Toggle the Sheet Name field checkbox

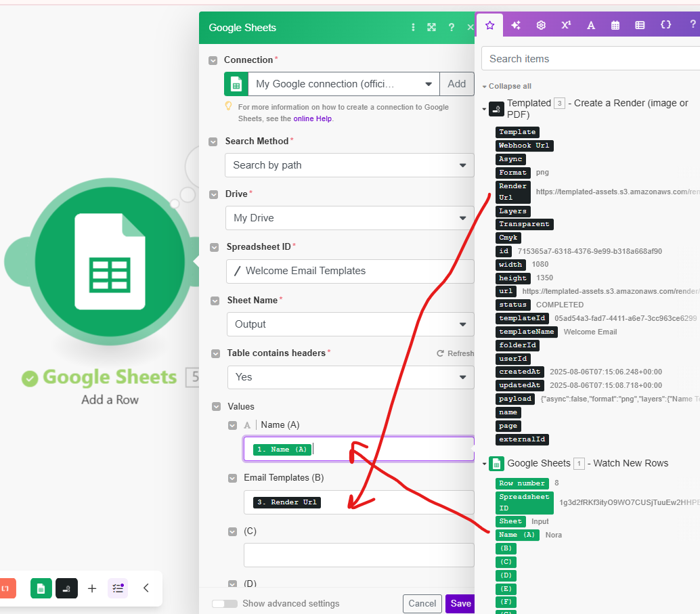[x=215, y=301]
